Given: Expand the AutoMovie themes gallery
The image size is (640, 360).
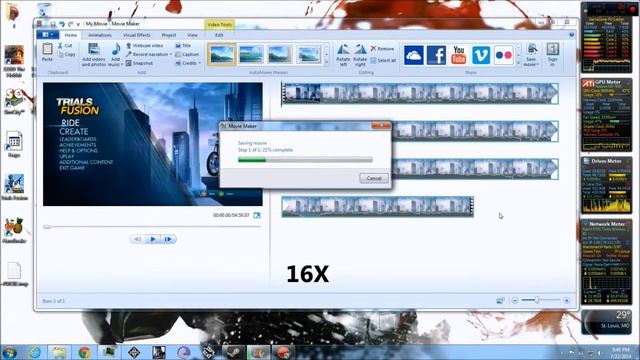Looking at the screenshot, I should [326, 63].
